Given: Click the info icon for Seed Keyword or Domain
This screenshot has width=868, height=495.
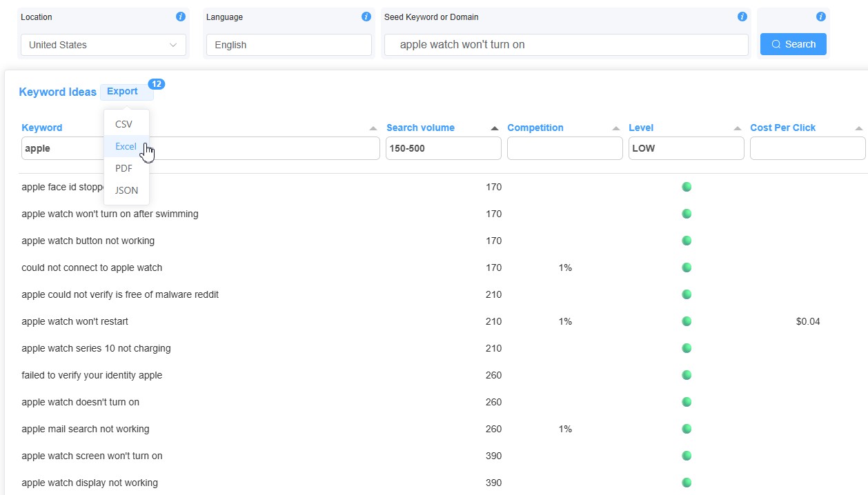Looking at the screenshot, I should [742, 17].
